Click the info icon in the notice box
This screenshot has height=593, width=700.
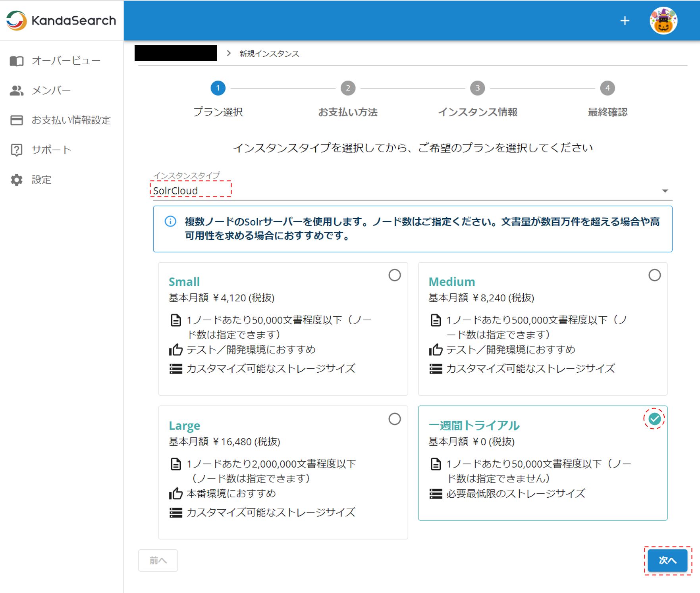pos(170,221)
